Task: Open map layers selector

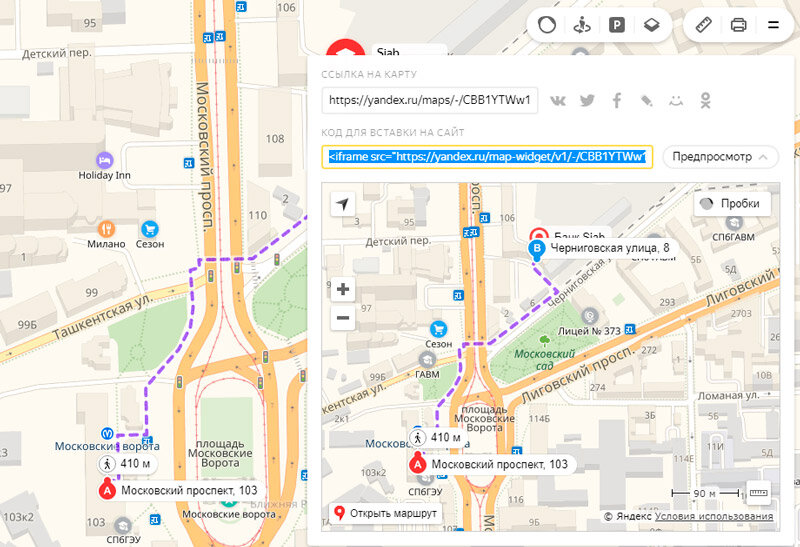Action: (651, 24)
